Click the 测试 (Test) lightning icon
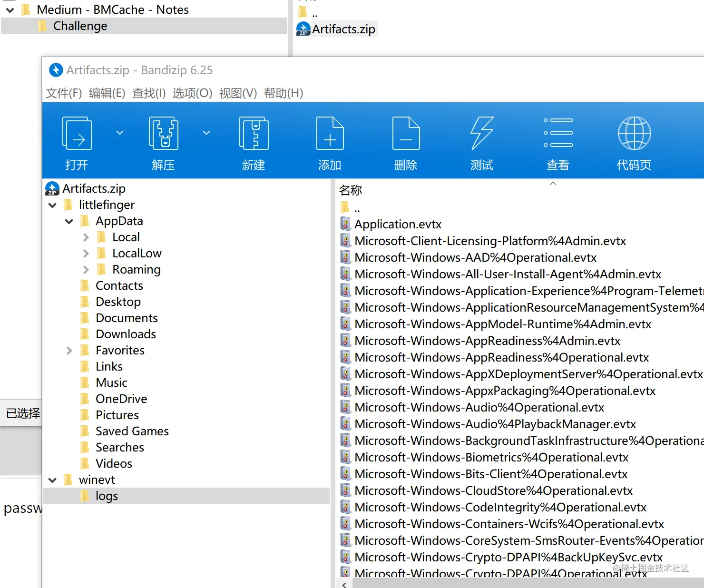Viewport: 704px width, 588px height. tap(482, 134)
